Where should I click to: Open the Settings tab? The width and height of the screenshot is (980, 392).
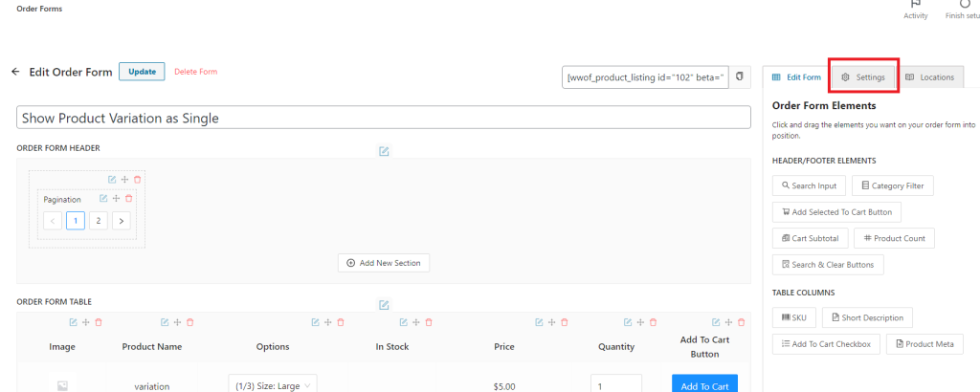(863, 76)
